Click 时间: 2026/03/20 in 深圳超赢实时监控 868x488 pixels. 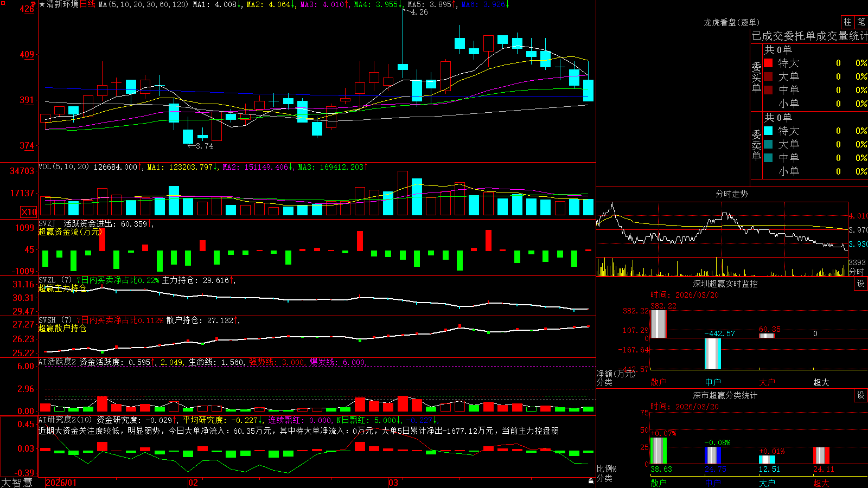684,295
